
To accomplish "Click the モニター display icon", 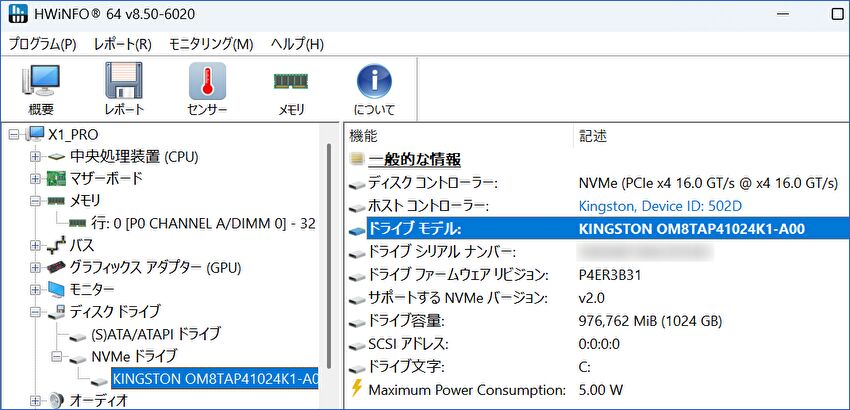I will pos(56,290).
